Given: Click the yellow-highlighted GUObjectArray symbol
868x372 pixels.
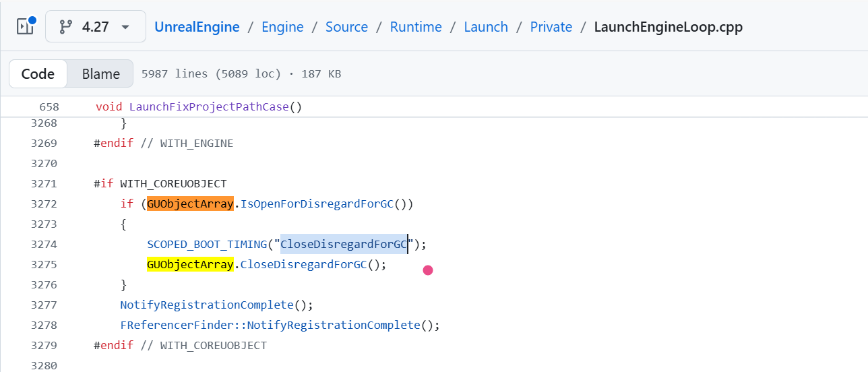Looking at the screenshot, I should 190,264.
